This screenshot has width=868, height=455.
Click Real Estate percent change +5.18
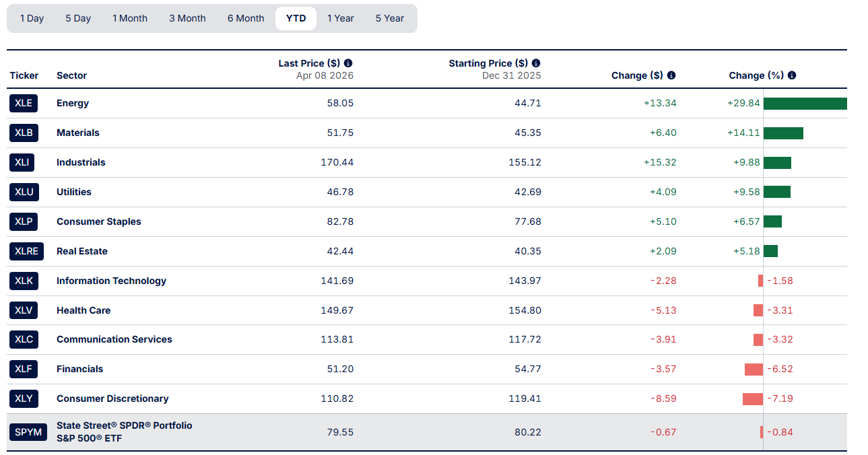click(746, 251)
